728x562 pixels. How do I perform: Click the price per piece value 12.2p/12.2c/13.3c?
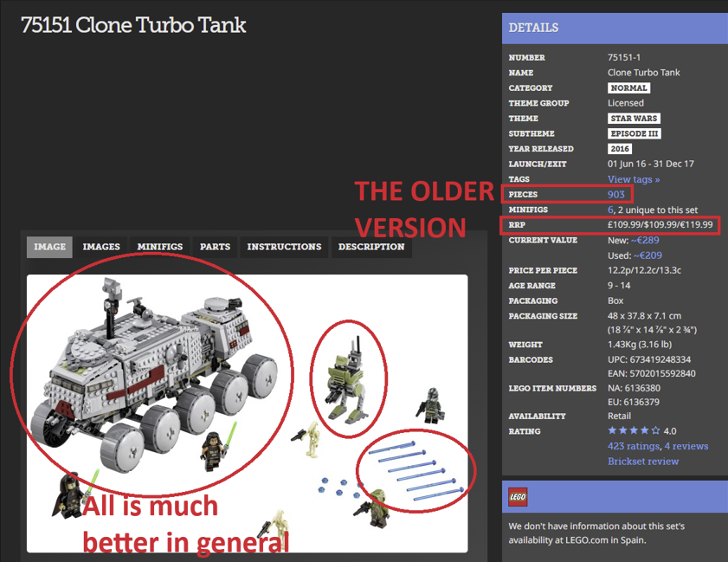pos(644,270)
